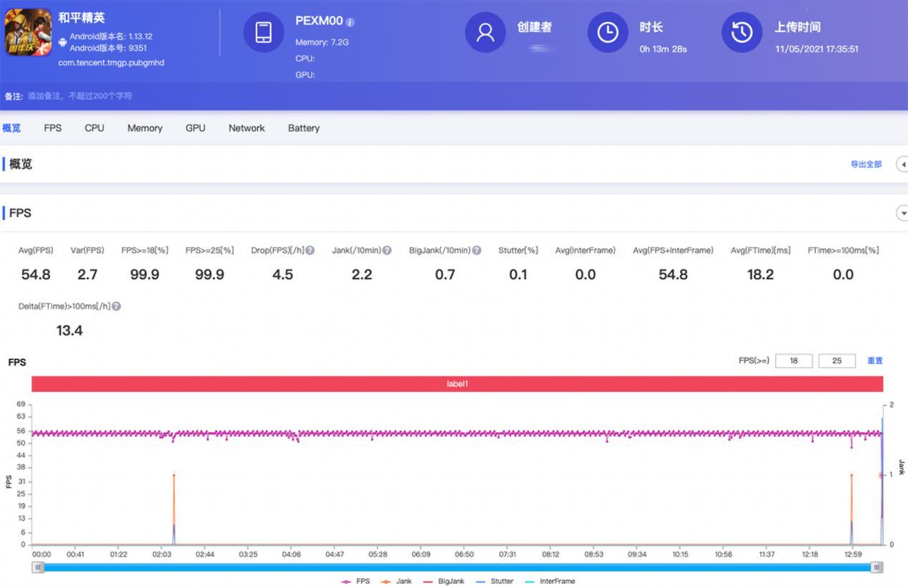
Task: Switch to the Network tab
Action: point(247,128)
